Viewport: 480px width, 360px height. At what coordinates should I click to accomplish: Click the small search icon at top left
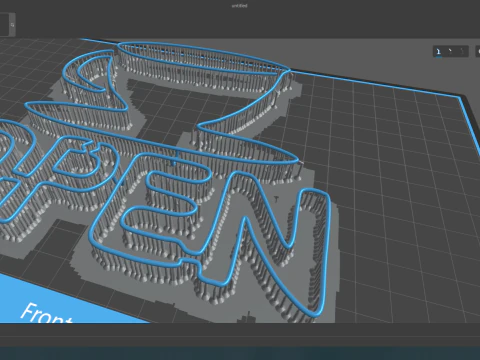(x=12, y=25)
